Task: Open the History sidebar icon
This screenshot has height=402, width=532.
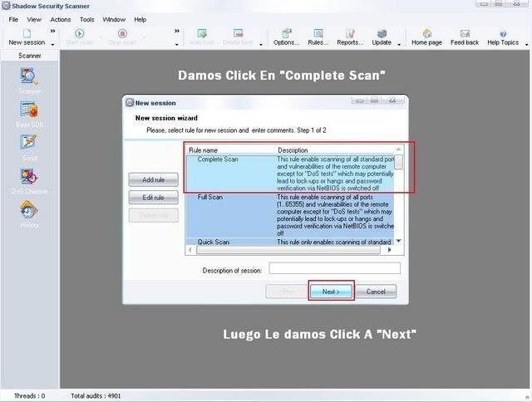Action: (29, 210)
